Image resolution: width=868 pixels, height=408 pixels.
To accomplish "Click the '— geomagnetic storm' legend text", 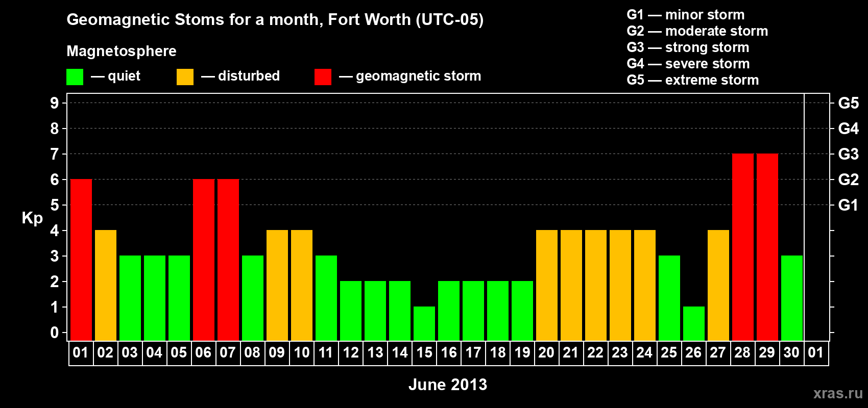I will point(410,76).
